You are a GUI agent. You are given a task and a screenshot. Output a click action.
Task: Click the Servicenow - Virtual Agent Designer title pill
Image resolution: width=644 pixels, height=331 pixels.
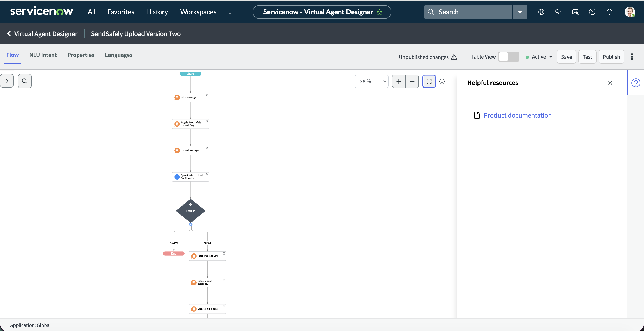coord(322,12)
